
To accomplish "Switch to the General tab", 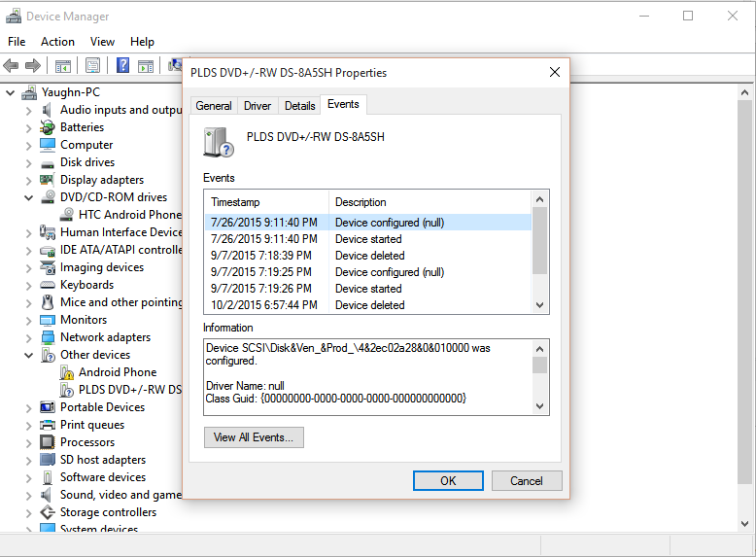I will coord(214,106).
